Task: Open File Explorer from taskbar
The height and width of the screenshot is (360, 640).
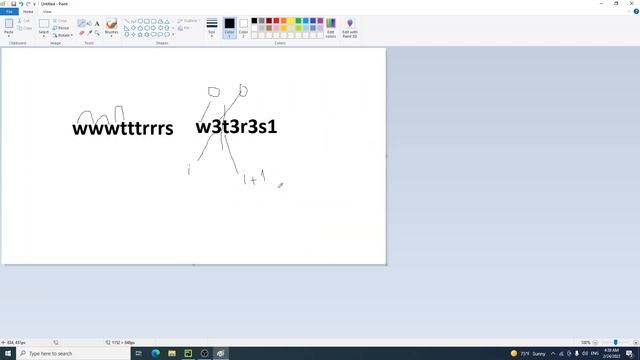Action: coord(172,353)
